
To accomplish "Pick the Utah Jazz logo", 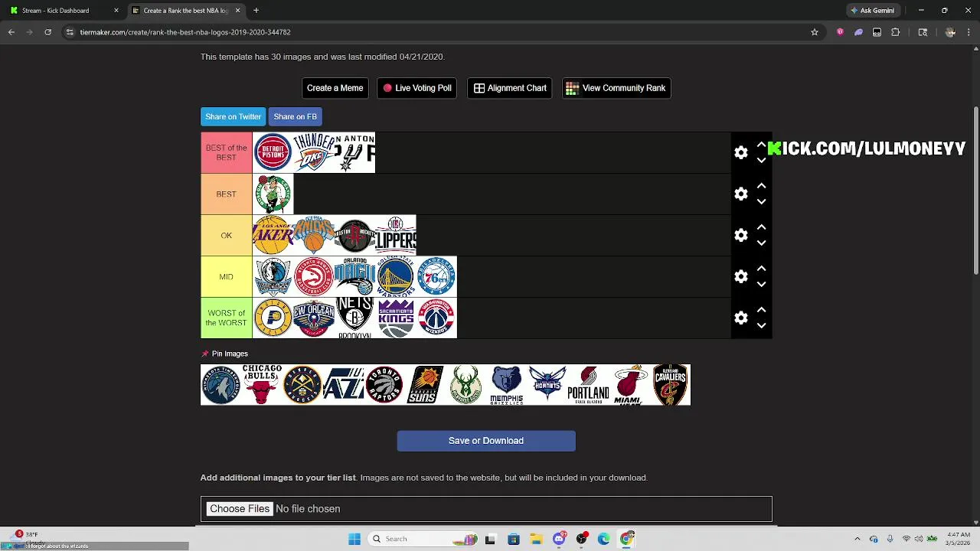I will 343,384.
